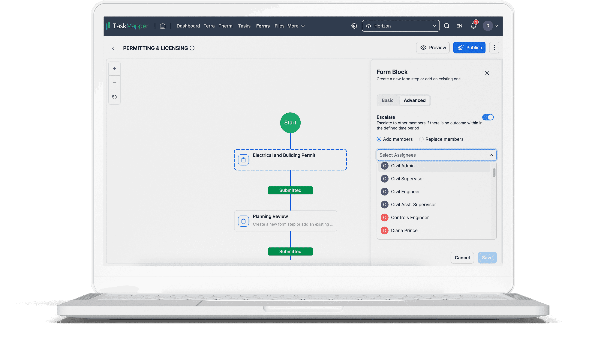Click Civil Admin avatar icon
The image size is (598, 364).
coord(384,166)
